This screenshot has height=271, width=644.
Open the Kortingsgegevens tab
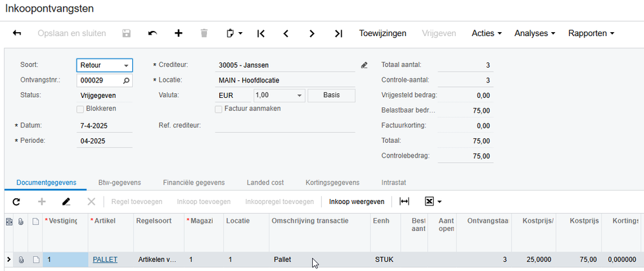[x=333, y=182]
